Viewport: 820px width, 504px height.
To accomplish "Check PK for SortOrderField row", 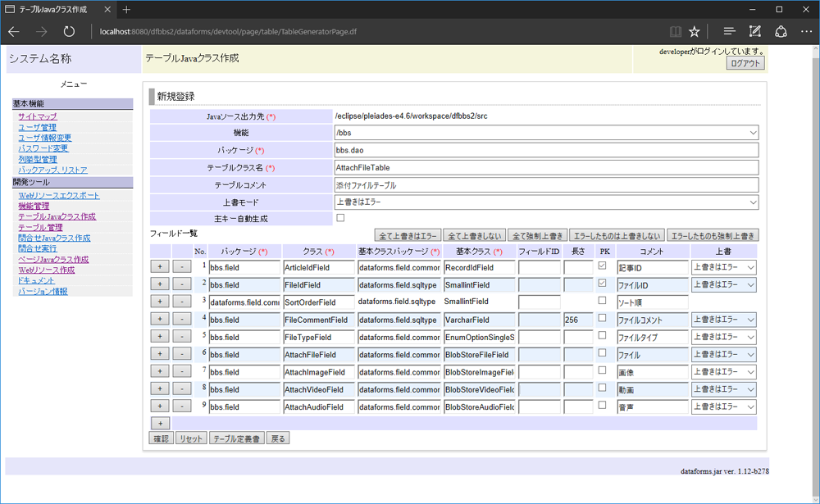I will [602, 301].
